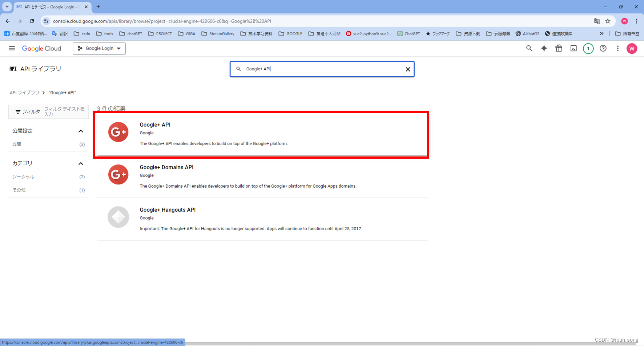View notifications badge showing 1
644x346 pixels.
click(x=588, y=48)
